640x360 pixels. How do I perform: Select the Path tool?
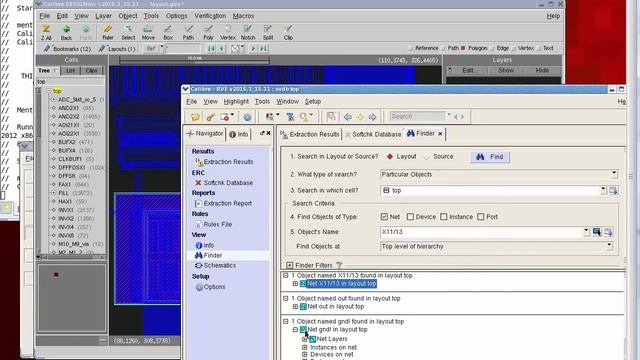coord(188,32)
